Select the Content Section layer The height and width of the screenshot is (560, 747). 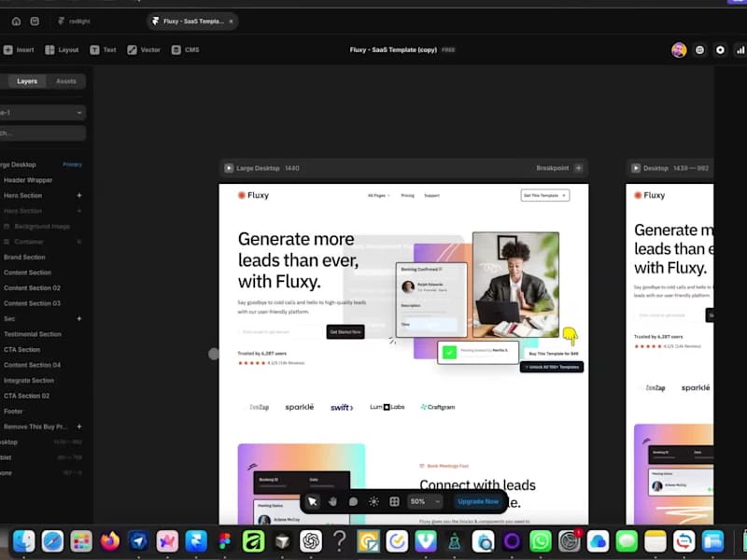28,273
